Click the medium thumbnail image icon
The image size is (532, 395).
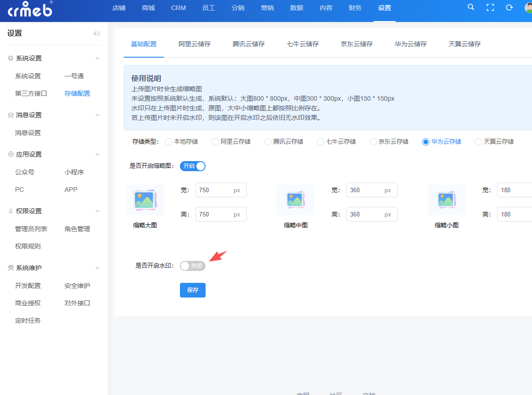296,200
